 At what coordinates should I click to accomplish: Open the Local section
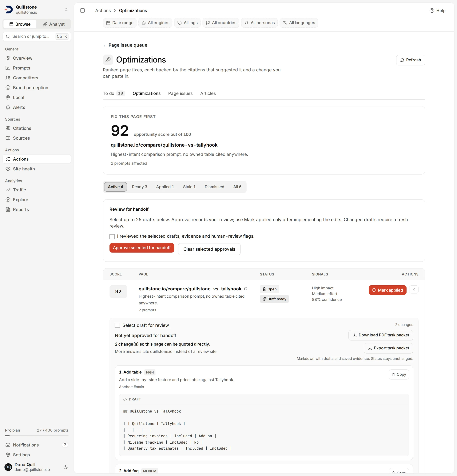coord(37,97)
